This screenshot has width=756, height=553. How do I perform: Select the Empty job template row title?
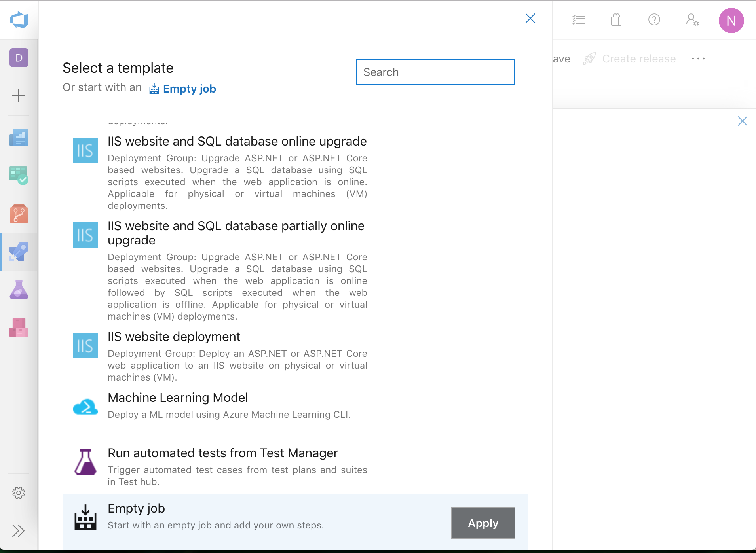point(136,508)
